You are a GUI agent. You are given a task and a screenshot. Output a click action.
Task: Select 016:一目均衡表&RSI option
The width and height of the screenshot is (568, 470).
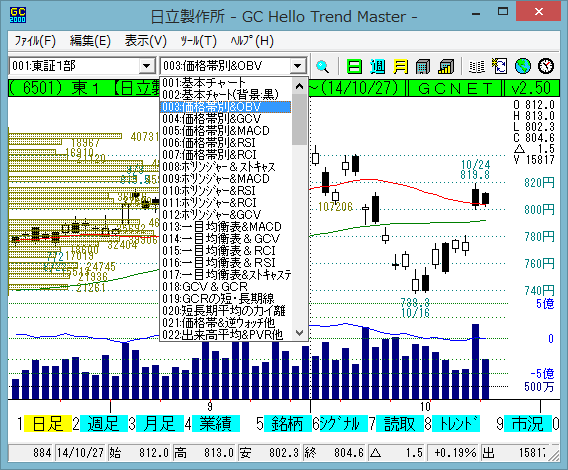pos(225,262)
